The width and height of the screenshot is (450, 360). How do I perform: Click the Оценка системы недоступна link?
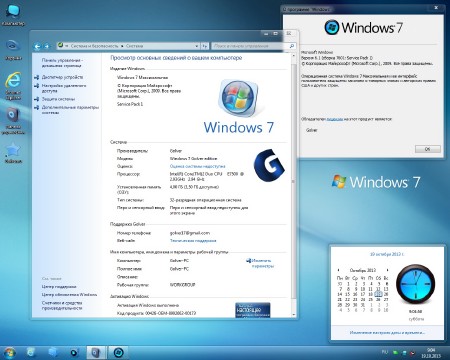tap(197, 166)
